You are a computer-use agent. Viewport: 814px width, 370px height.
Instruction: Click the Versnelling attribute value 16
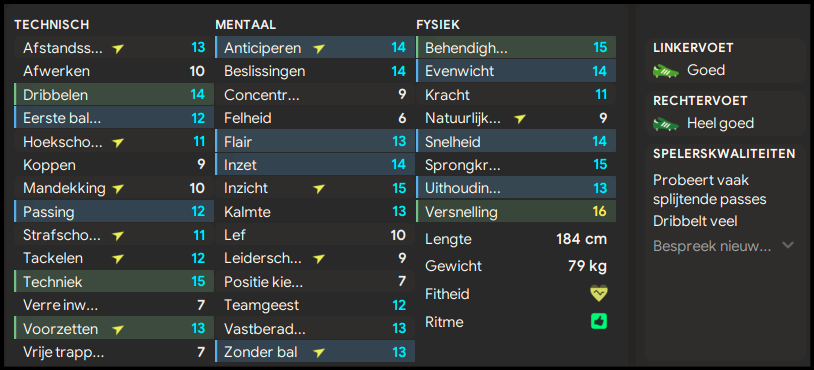[599, 212]
